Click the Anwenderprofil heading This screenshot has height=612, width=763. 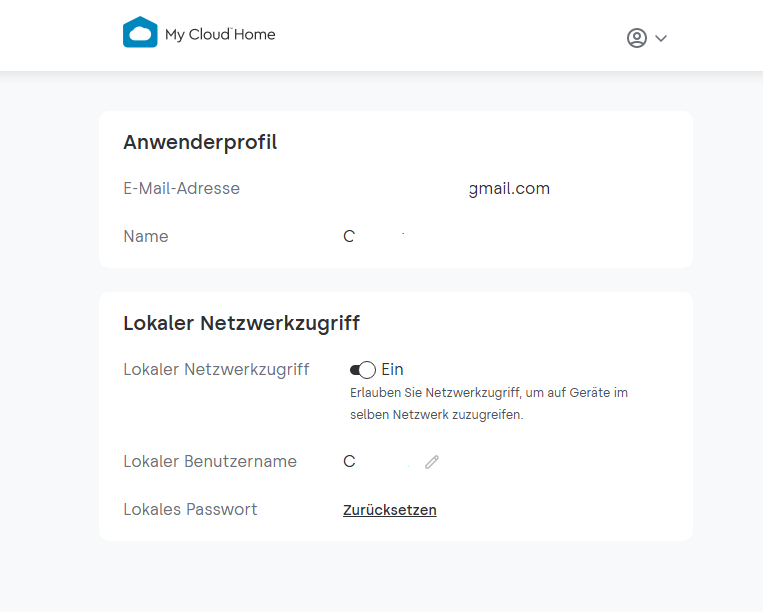[x=200, y=142]
